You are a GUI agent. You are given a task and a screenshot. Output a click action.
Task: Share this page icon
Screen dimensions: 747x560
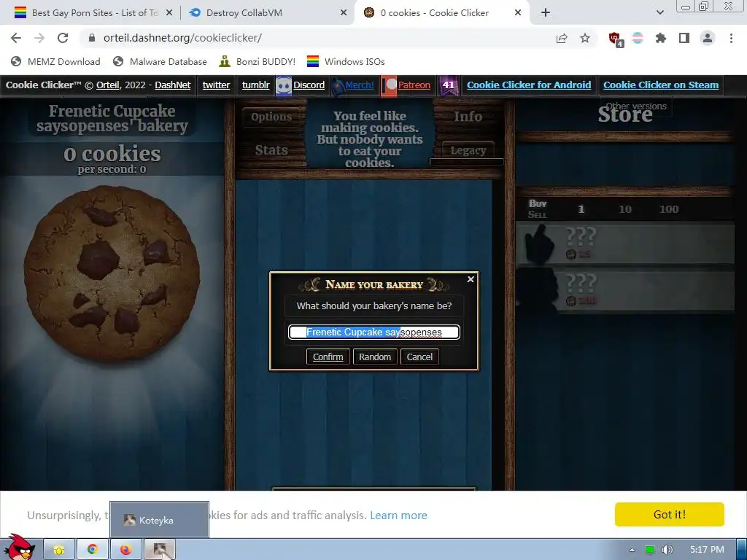[562, 38]
